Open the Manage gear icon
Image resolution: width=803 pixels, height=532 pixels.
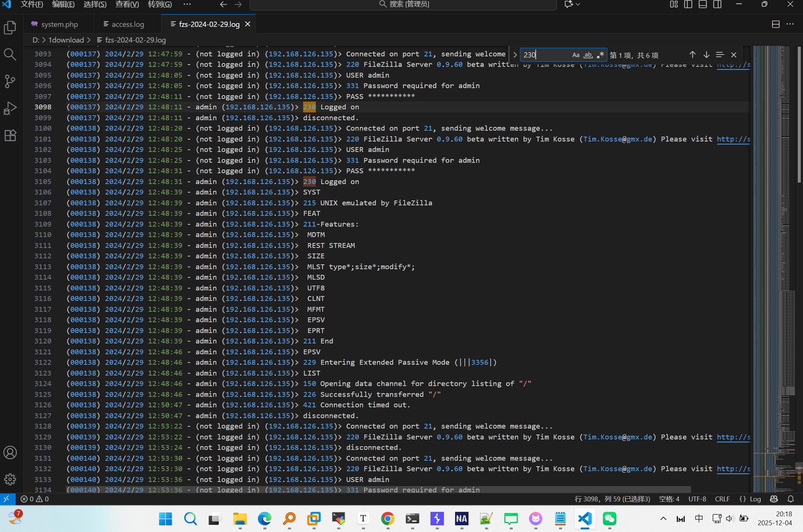[x=10, y=479]
